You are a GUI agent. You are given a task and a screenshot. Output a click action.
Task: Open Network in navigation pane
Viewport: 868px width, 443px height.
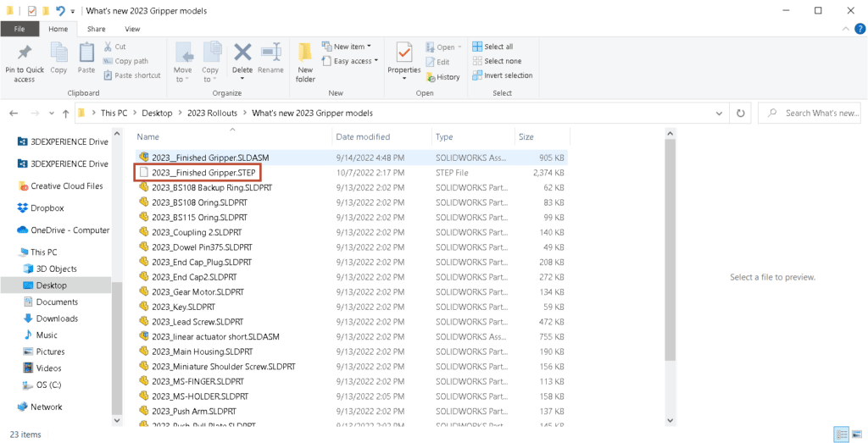[x=40, y=407]
